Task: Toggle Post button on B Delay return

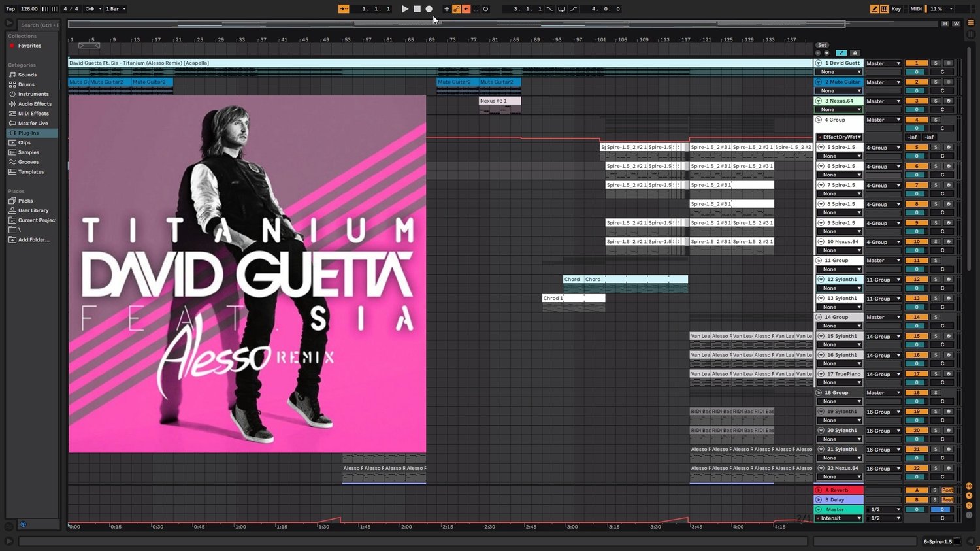Action: pos(947,500)
